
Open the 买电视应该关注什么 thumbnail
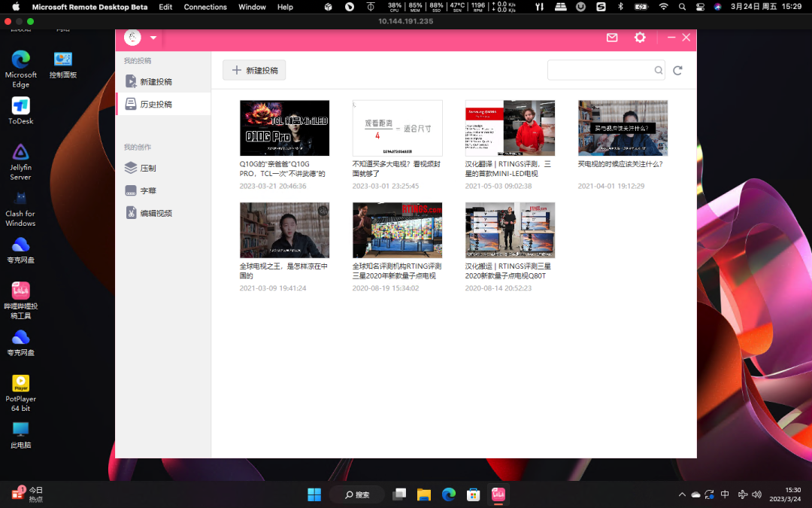coord(623,128)
